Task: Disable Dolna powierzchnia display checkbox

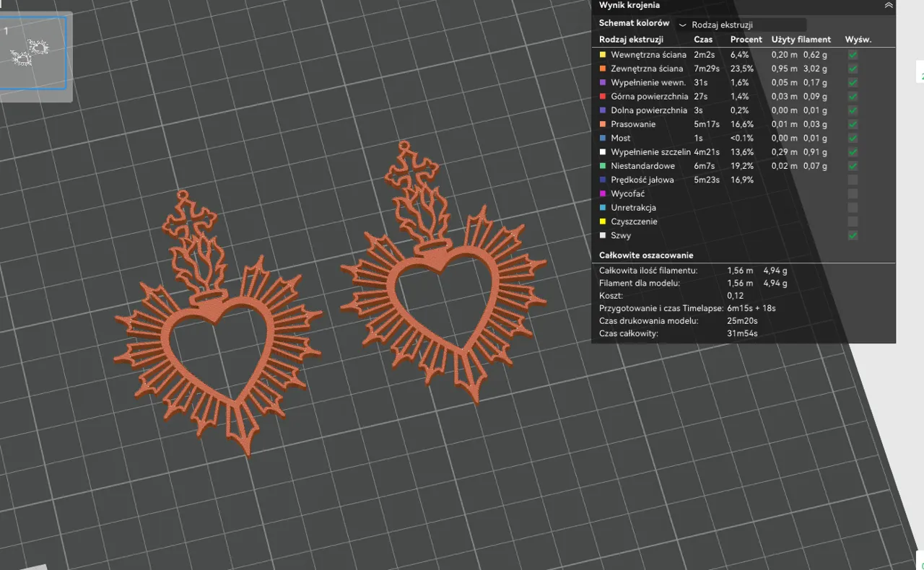Action: click(853, 110)
